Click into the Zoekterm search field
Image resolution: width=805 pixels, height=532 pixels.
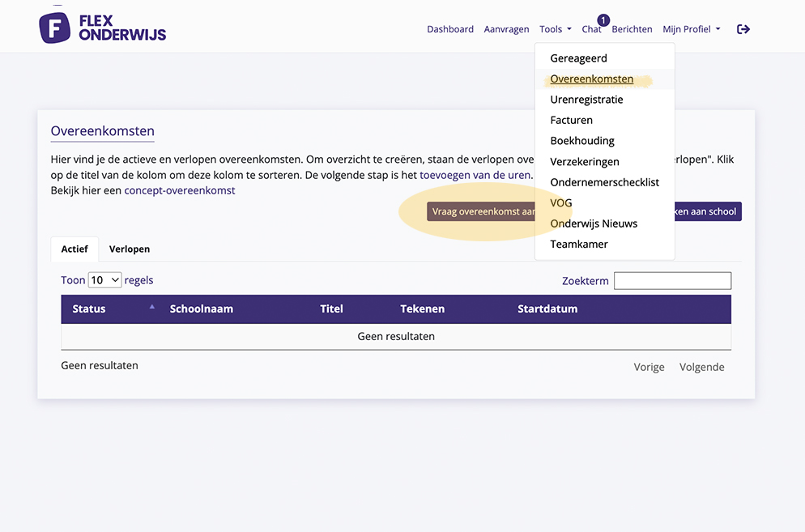[x=672, y=281]
